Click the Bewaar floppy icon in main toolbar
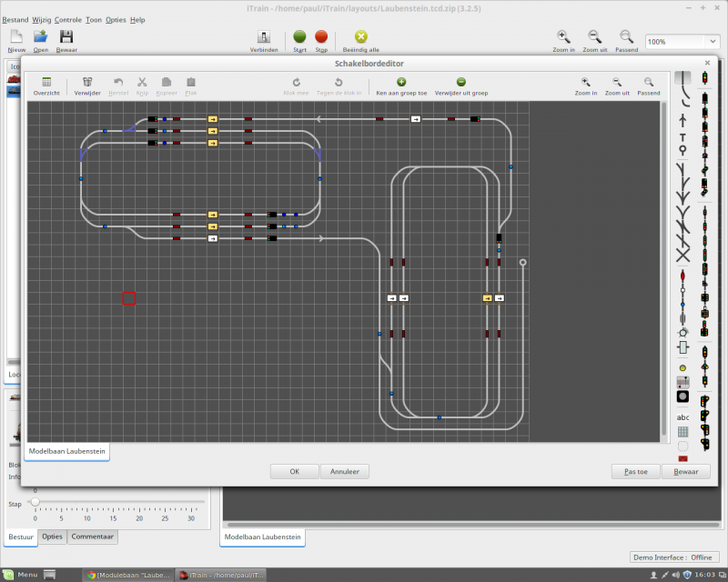728x582 pixels. pos(66,36)
